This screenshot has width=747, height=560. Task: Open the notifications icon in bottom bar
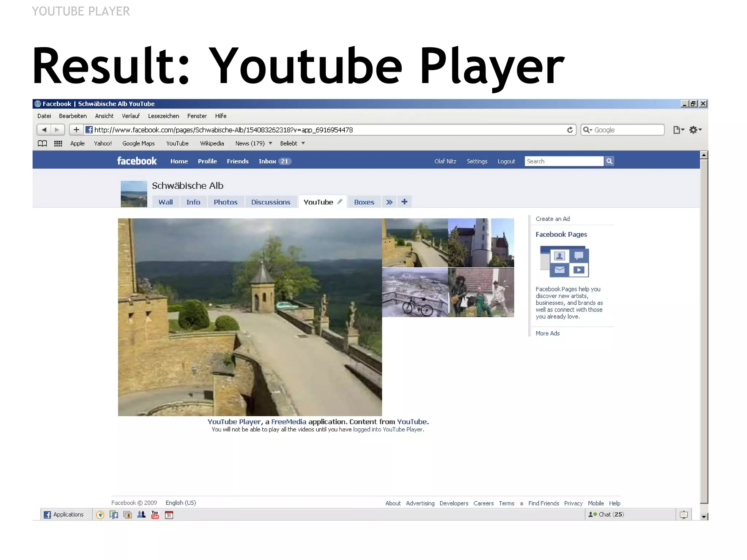coord(684,515)
